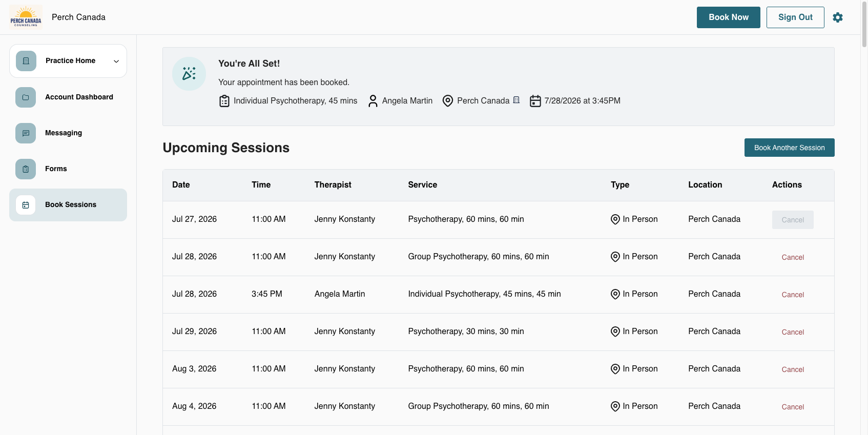Cancel the Jul 28 11:00 AM group session
Screen dimensions: 868x435
pos(793,257)
